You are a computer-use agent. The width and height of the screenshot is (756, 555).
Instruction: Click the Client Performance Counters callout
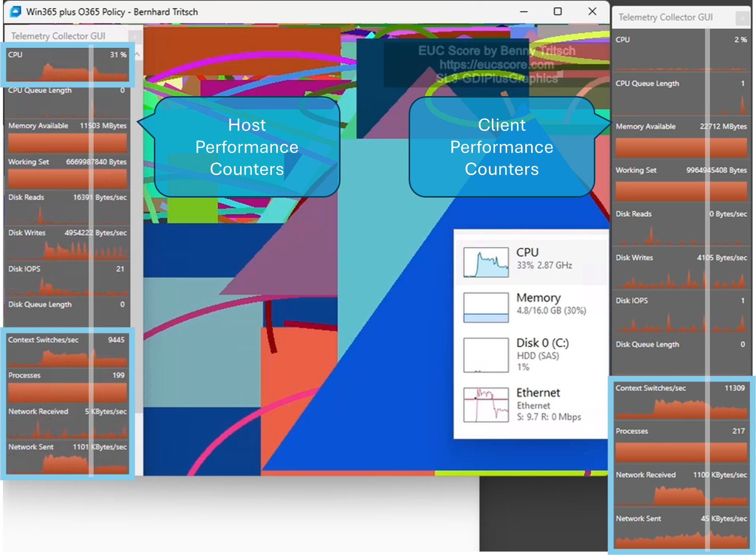pos(502,147)
